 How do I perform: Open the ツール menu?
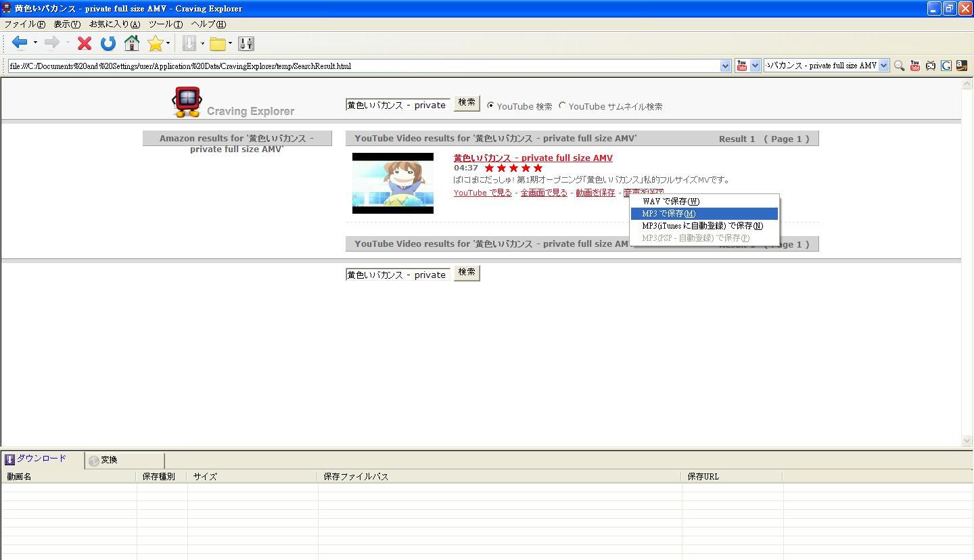tap(166, 24)
